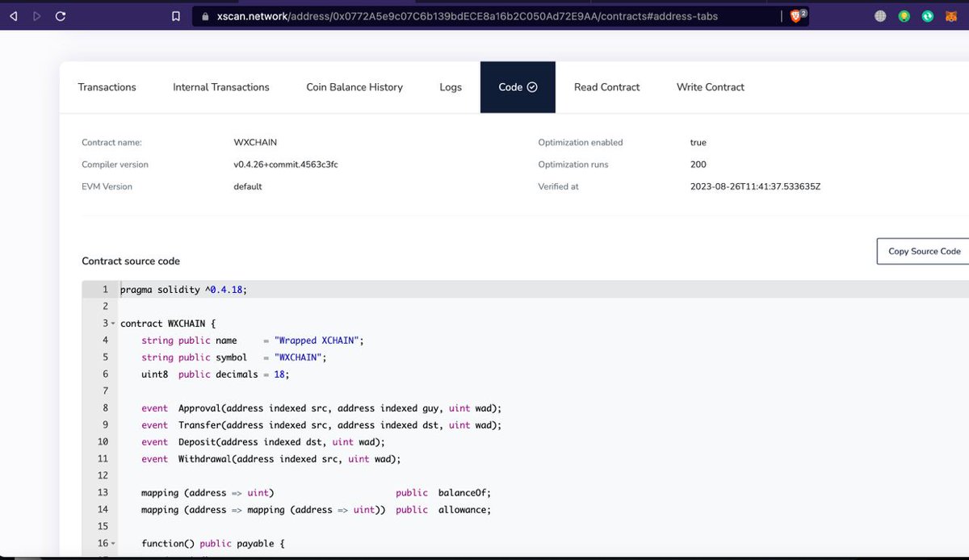Viewport: 969px width, 560px height.
Task: Switch to the Logs tab
Action: 451,87
